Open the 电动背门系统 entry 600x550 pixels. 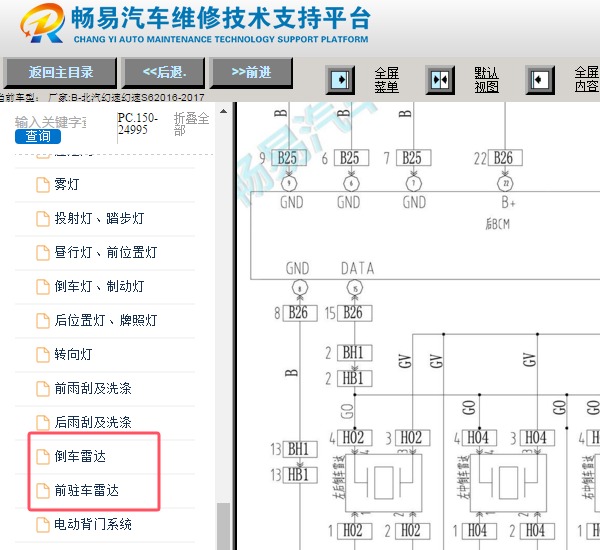[x=93, y=524]
